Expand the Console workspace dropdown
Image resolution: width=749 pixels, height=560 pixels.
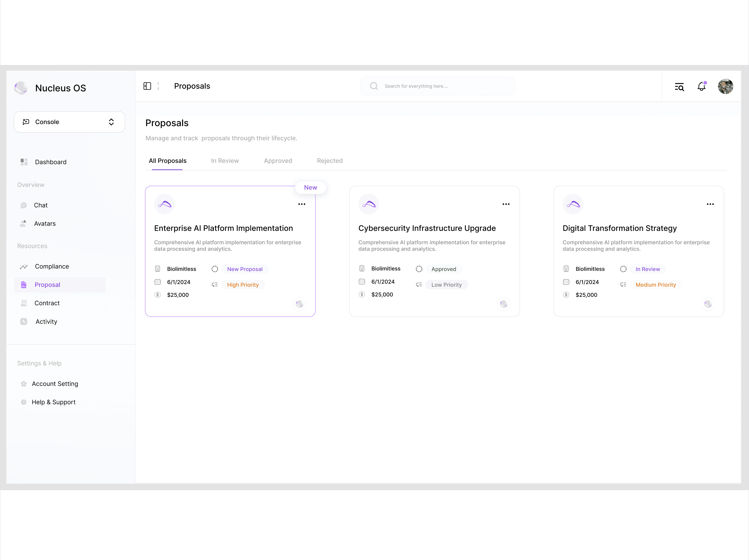coord(69,122)
